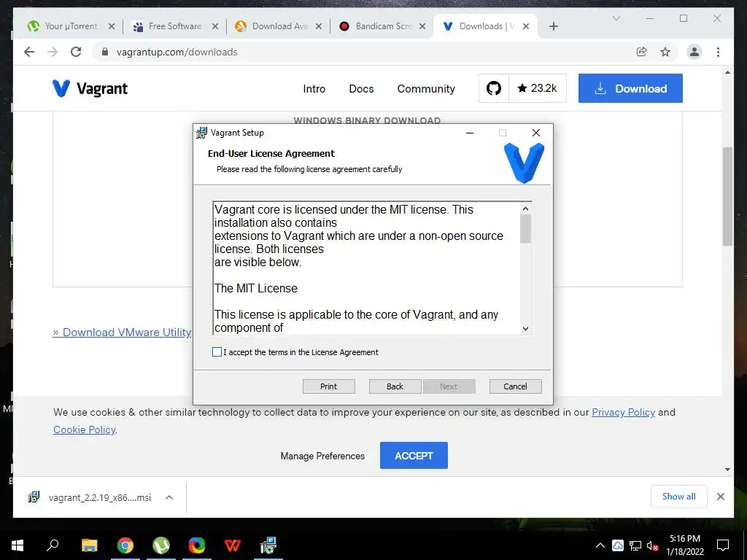Image resolution: width=747 pixels, height=560 pixels.
Task: Click the cloud icon in system tray
Action: [618, 545]
